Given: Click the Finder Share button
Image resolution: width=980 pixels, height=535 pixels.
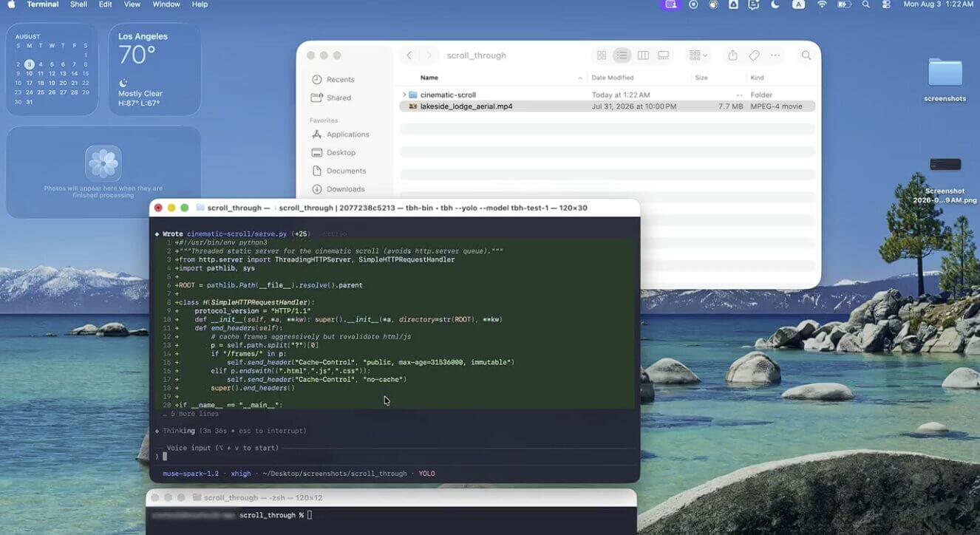Looking at the screenshot, I should tap(732, 55).
